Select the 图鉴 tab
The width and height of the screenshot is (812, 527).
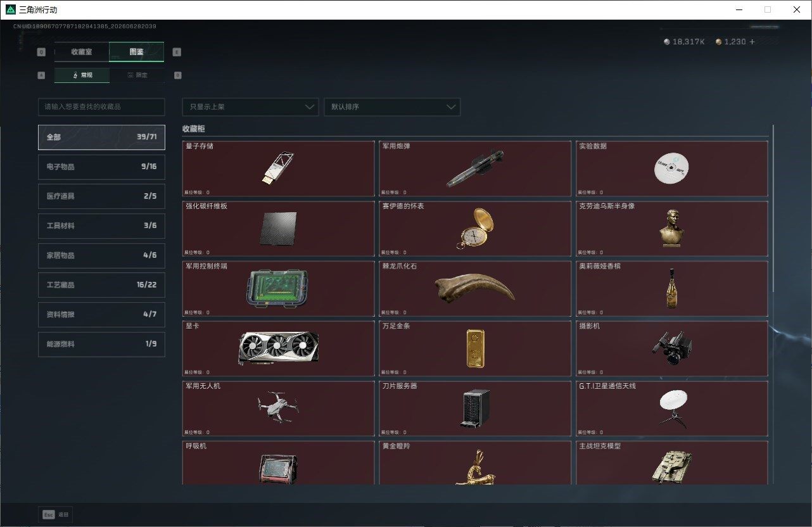pos(137,52)
